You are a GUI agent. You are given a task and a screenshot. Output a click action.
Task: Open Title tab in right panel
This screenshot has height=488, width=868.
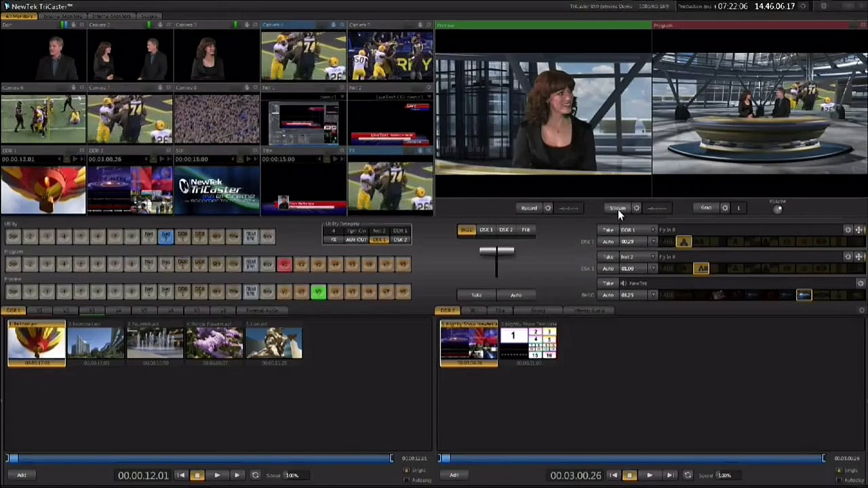point(500,310)
